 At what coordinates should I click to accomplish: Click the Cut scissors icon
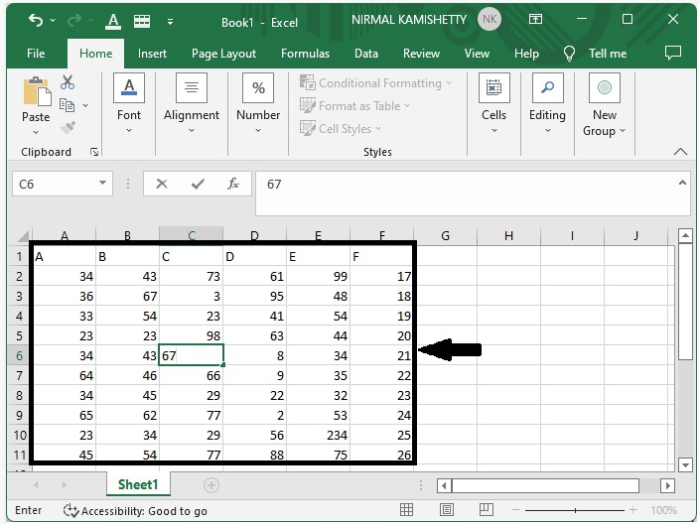click(67, 82)
